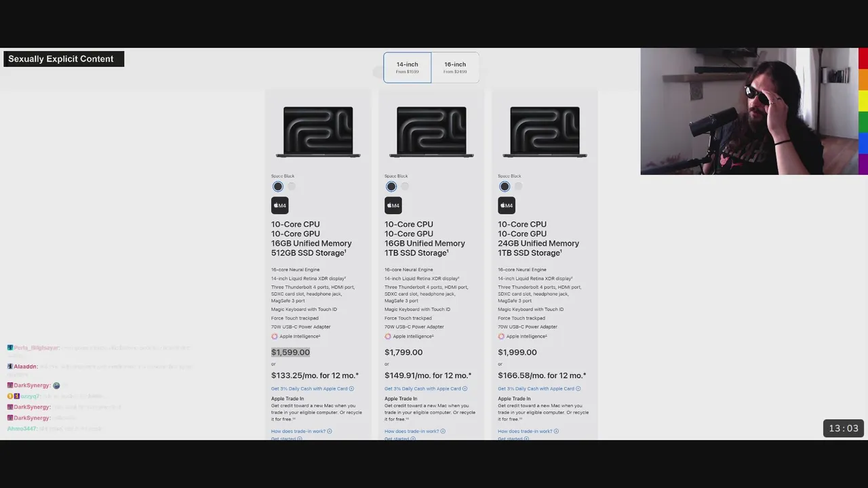Choose Silver color on $1,999.00 model
868x488 pixels.
pyautogui.click(x=518, y=186)
